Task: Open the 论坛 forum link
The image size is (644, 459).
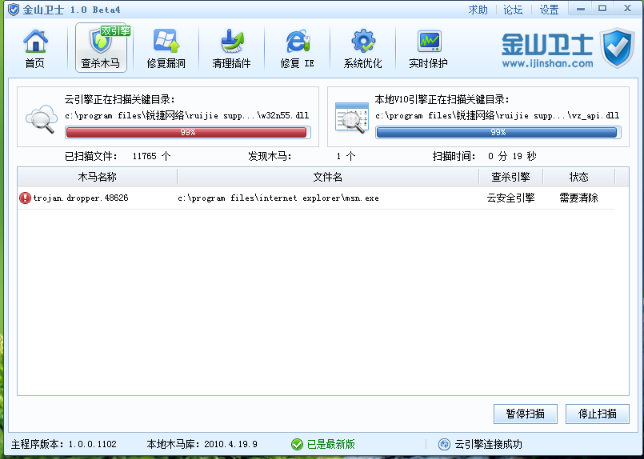Action: 513,9
